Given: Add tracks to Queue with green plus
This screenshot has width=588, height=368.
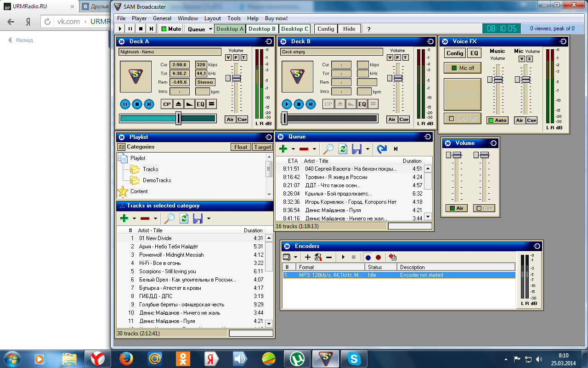Looking at the screenshot, I should [x=283, y=149].
